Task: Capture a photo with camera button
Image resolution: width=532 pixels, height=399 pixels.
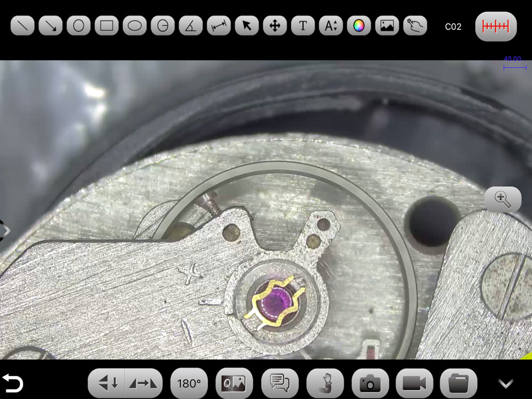Action: (x=370, y=384)
